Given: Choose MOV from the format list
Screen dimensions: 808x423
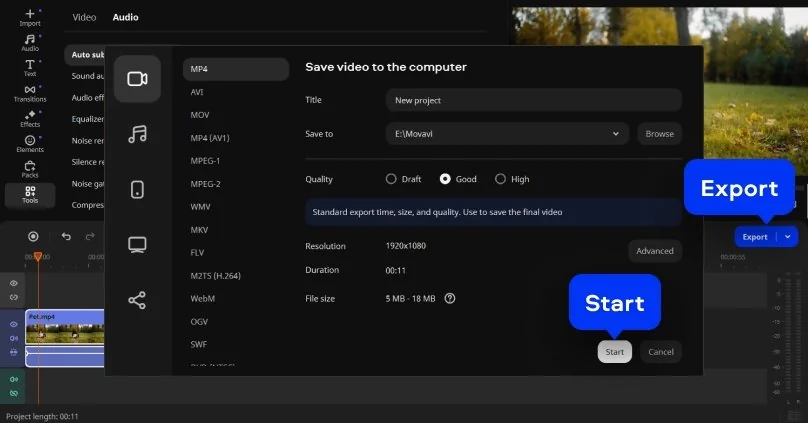Looking at the screenshot, I should 200,115.
